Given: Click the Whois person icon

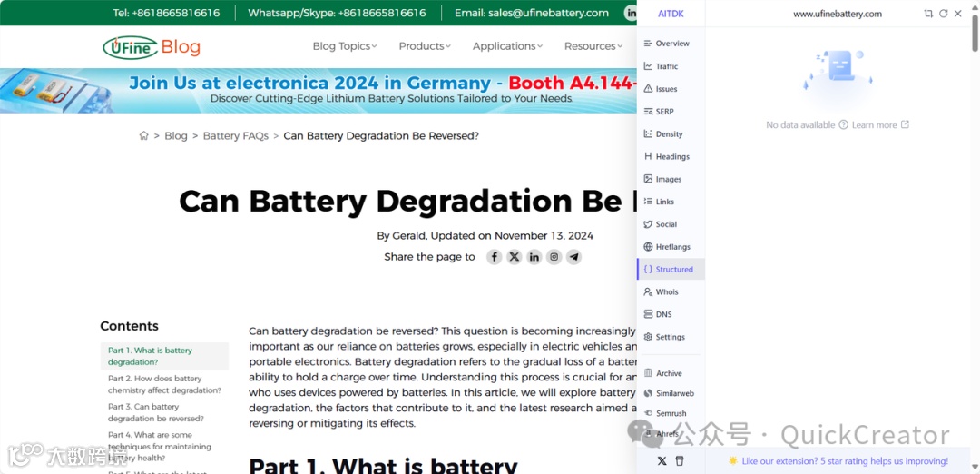Looking at the screenshot, I should pos(648,291).
